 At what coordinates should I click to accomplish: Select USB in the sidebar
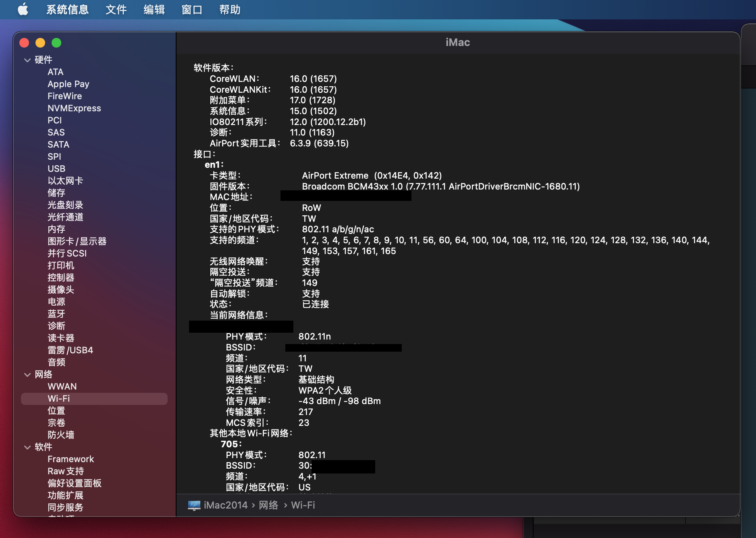56,169
